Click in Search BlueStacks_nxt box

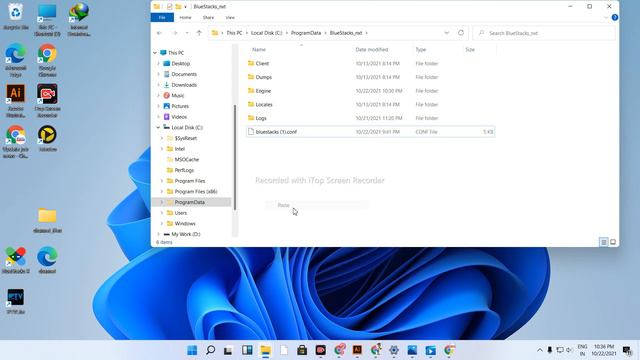coord(544,33)
